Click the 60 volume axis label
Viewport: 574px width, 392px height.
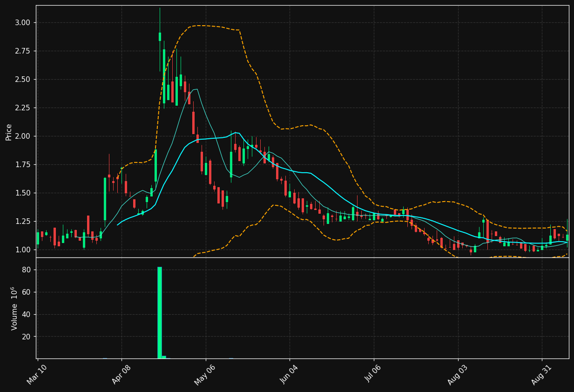[27, 292]
